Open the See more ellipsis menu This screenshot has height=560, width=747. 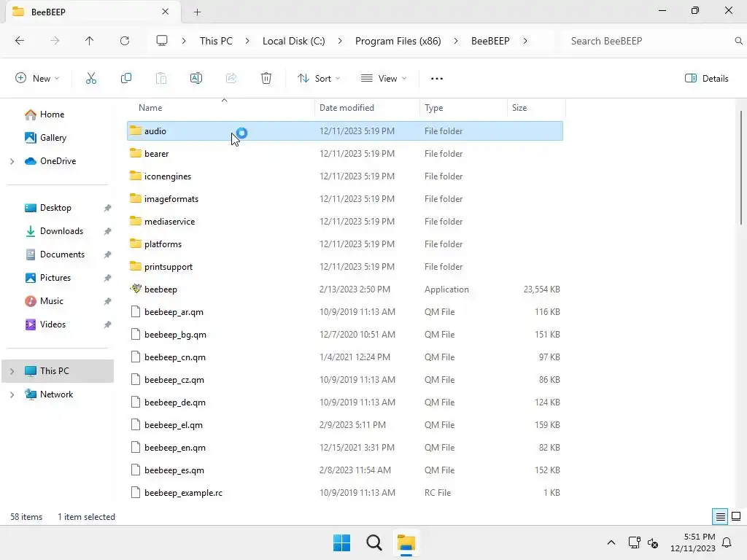point(436,79)
